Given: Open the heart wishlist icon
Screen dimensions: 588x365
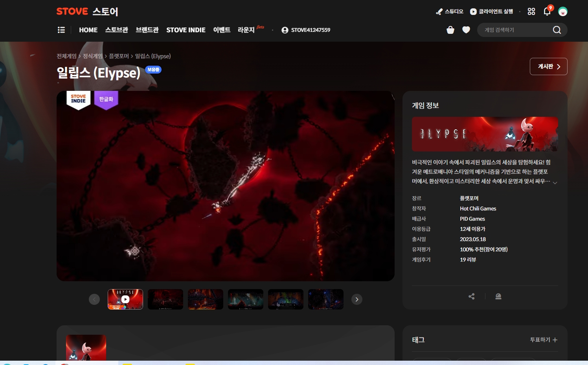Looking at the screenshot, I should 466,30.
